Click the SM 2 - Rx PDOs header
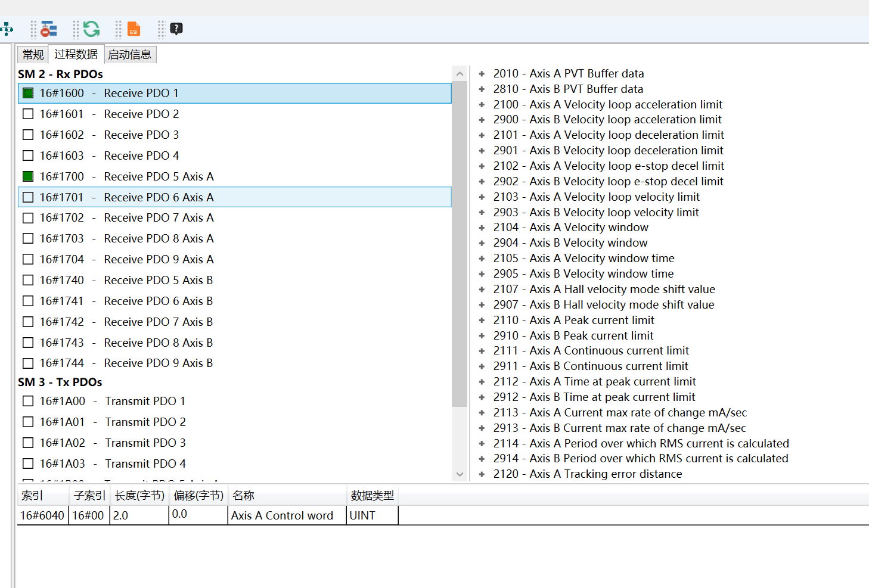869x588 pixels. [x=60, y=74]
